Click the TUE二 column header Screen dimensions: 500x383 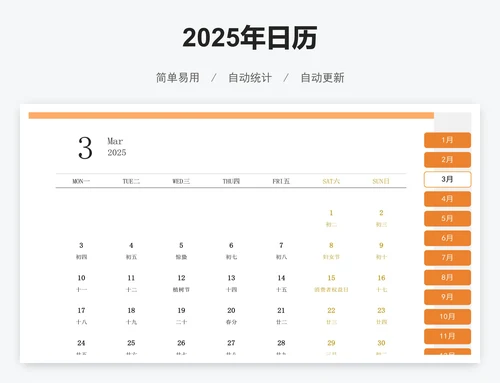[131, 181]
